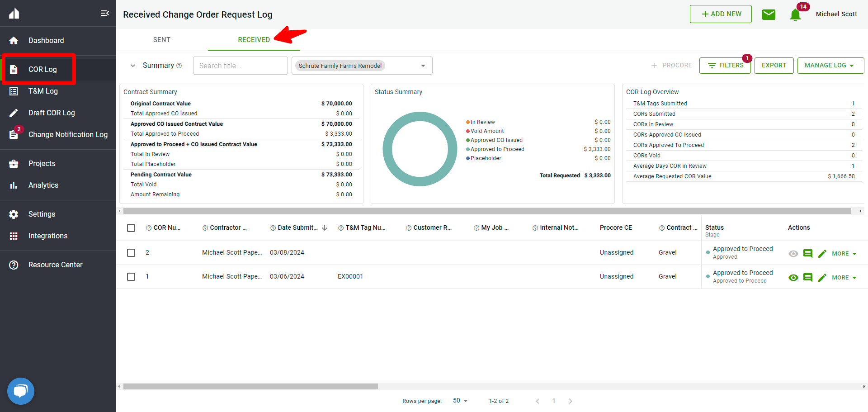Image resolution: width=868 pixels, height=412 pixels.
Task: Click the Search title input field
Action: [x=241, y=66]
